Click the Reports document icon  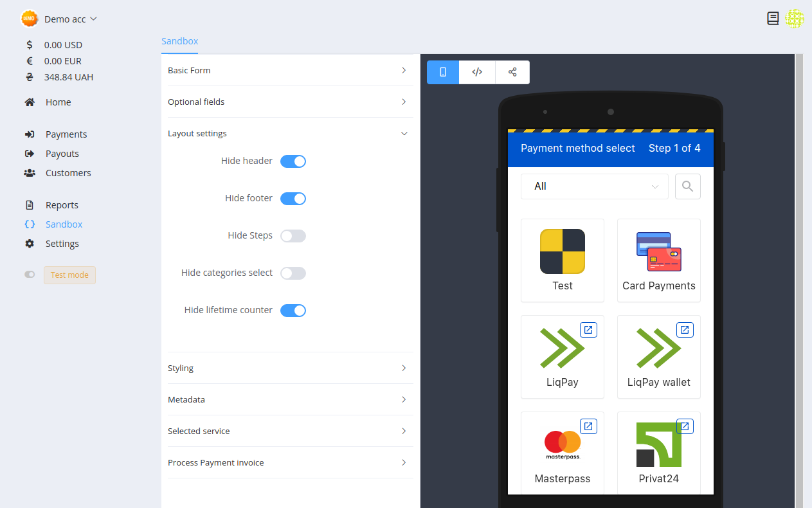click(x=30, y=205)
